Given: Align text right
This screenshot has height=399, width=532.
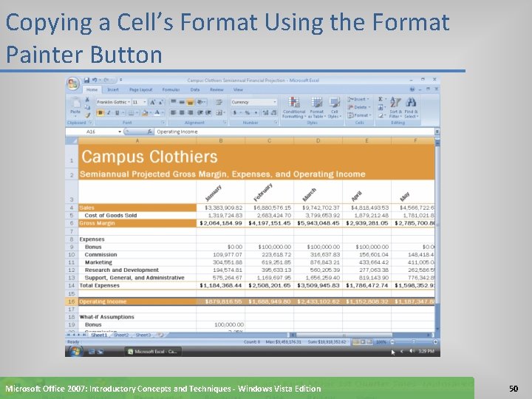Looking at the screenshot, I should click(x=191, y=112).
